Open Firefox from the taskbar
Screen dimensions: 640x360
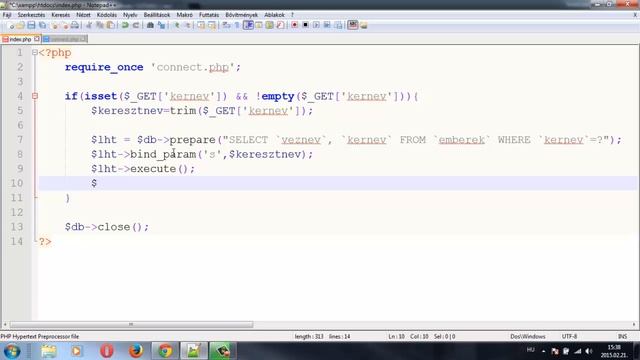pyautogui.click(x=136, y=351)
